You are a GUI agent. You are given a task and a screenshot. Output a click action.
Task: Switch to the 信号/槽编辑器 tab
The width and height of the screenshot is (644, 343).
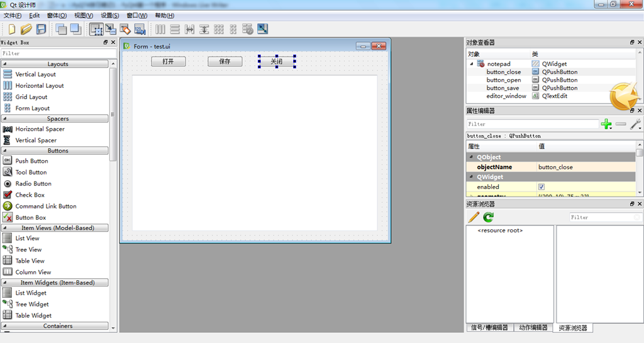click(489, 327)
